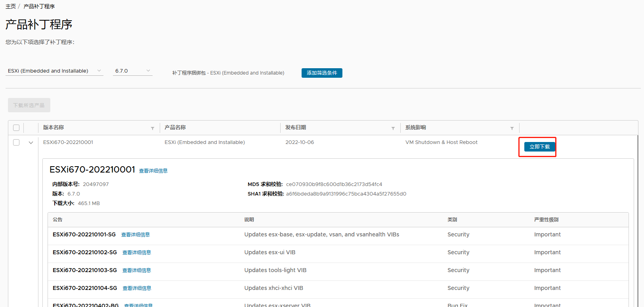Select the download size 465.1 MB
Image resolution: width=644 pixels, height=307 pixels.
click(x=89, y=203)
